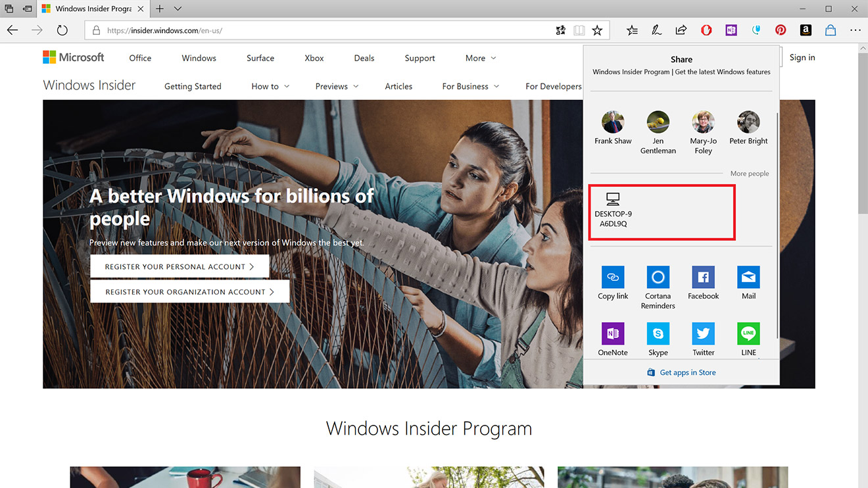Share the page to Facebook
Image resolution: width=868 pixels, height=488 pixels.
click(703, 278)
